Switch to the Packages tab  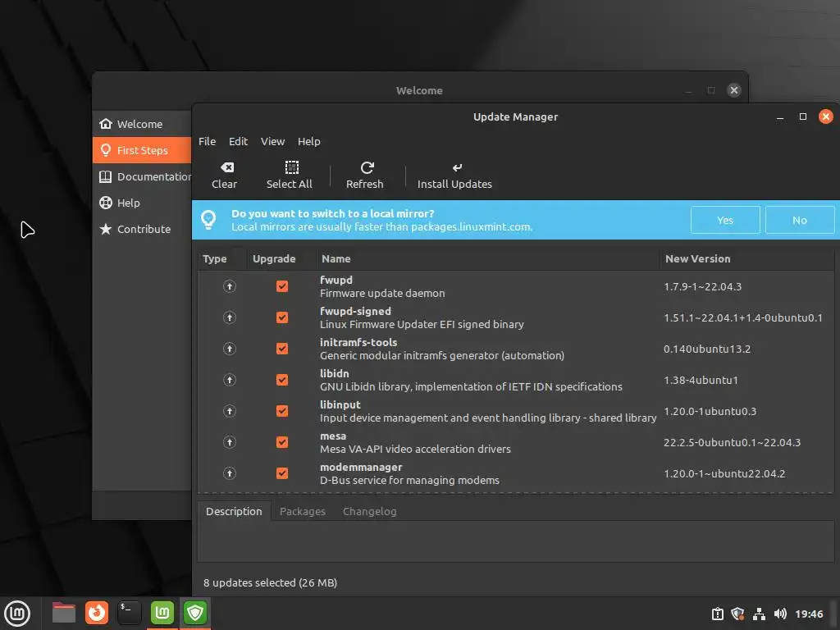click(x=303, y=512)
